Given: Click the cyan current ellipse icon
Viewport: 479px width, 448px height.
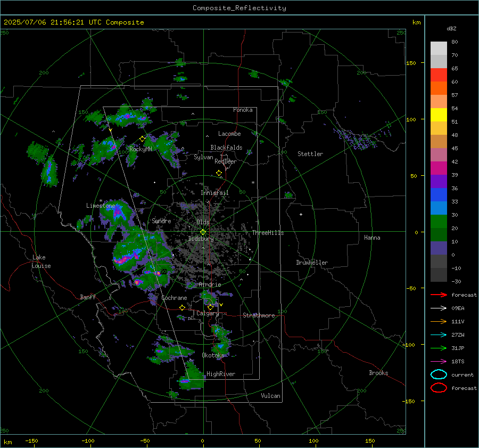Looking at the screenshot, I should (439, 374).
